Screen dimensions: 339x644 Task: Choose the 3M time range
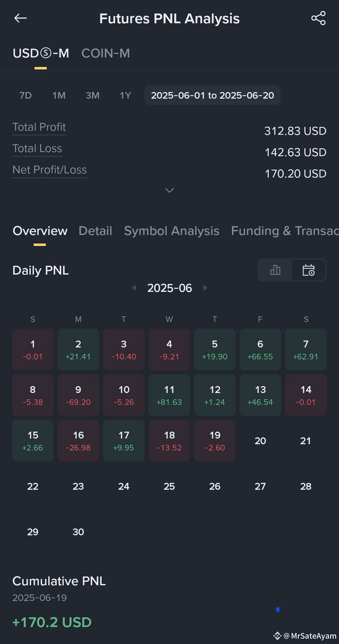pyautogui.click(x=93, y=95)
